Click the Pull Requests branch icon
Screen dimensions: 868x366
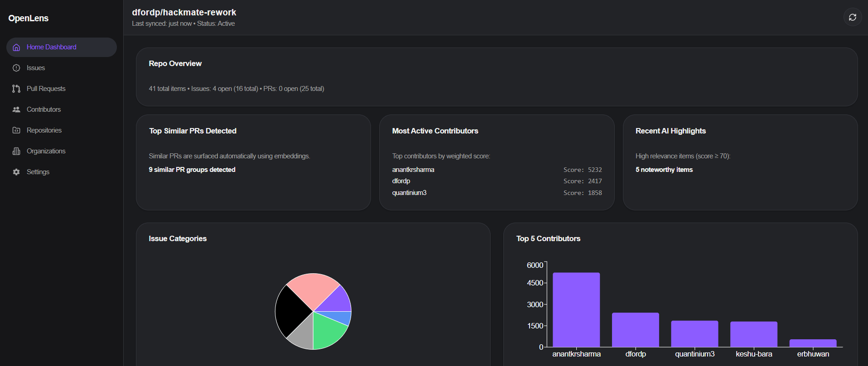tap(16, 89)
